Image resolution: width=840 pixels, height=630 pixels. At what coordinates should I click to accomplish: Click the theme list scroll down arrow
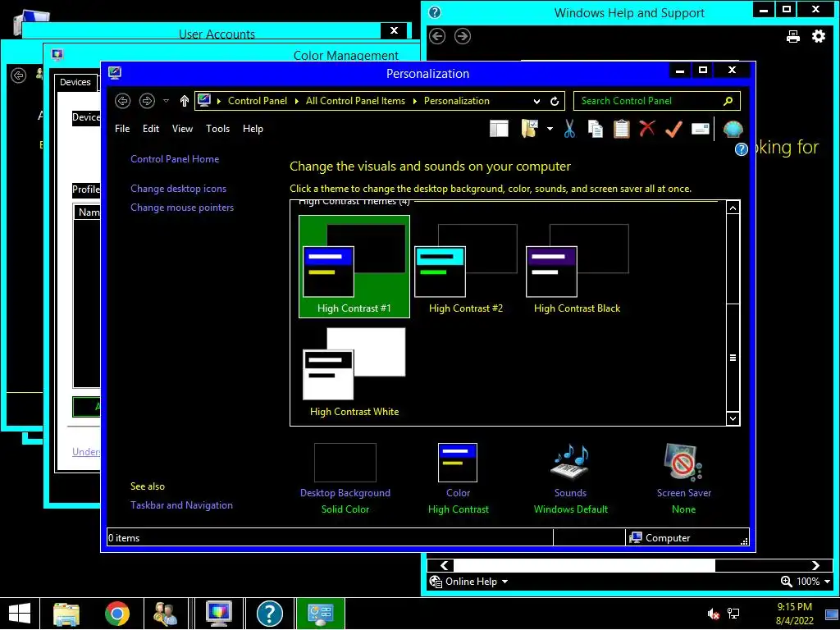tap(733, 418)
